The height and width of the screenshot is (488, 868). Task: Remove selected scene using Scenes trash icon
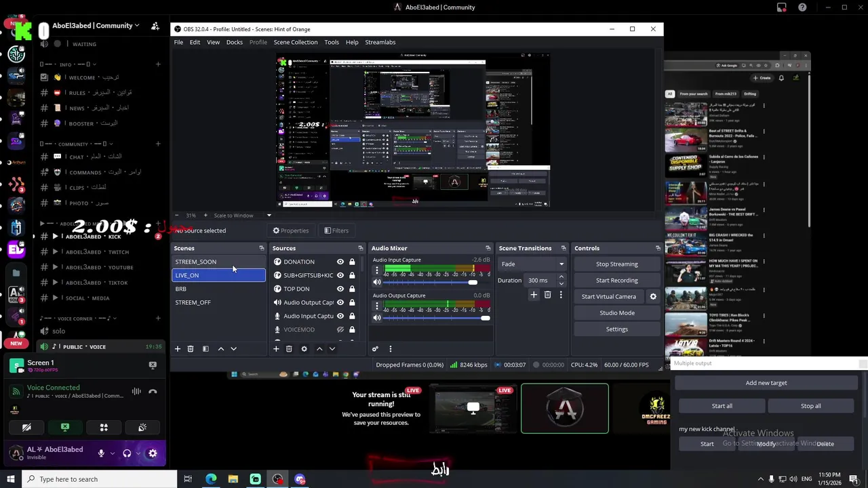(191, 348)
